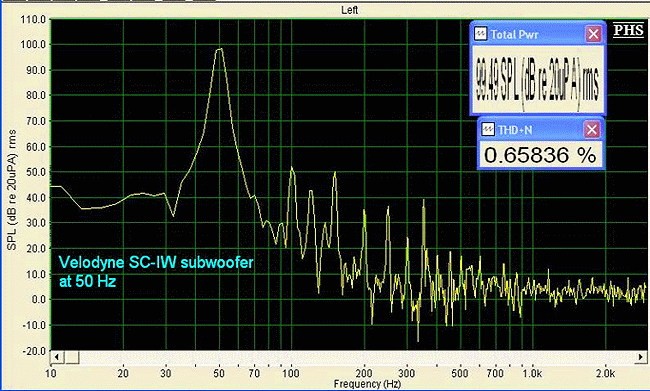Click the 50 Hz fundamental peak

220,49
